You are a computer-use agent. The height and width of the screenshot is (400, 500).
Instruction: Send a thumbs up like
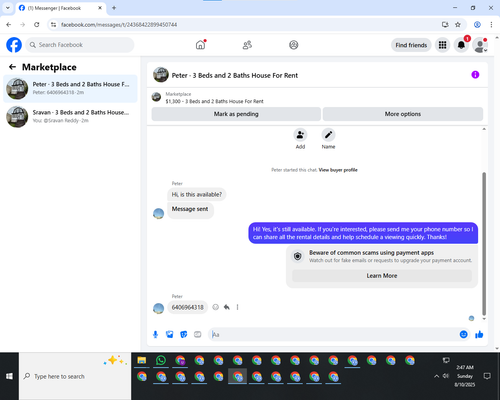479,334
